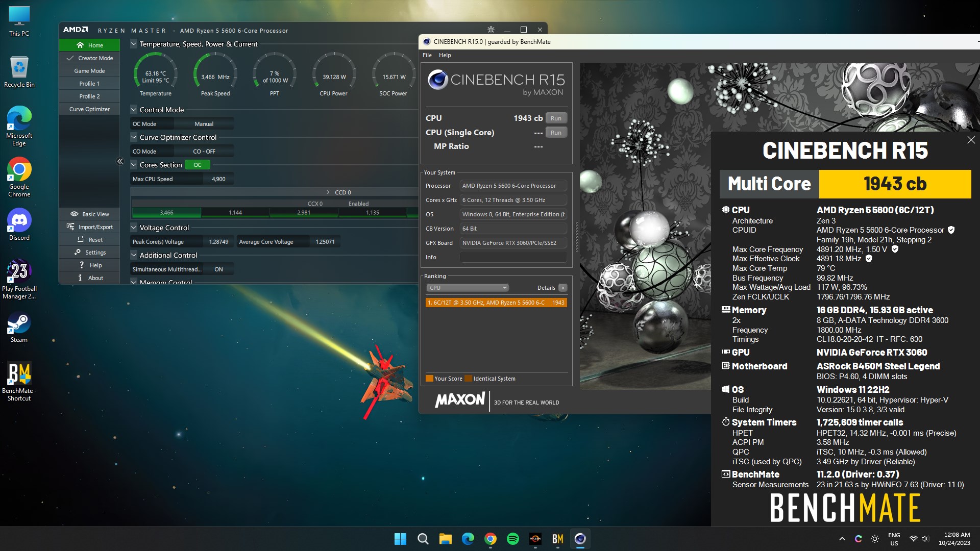Collapse the Ryzen Master sidebar chevron
Viewport: 980px width, 551px height.
tap(120, 161)
